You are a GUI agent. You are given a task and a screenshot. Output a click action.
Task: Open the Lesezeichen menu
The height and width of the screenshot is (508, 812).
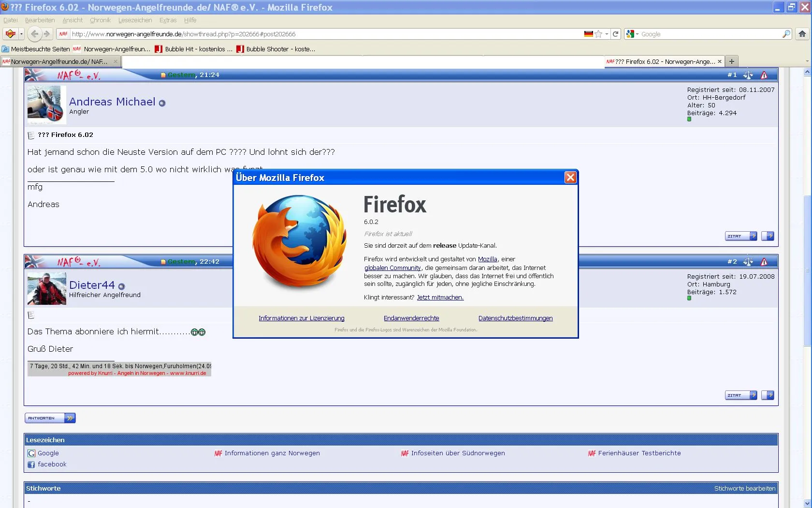pyautogui.click(x=135, y=20)
